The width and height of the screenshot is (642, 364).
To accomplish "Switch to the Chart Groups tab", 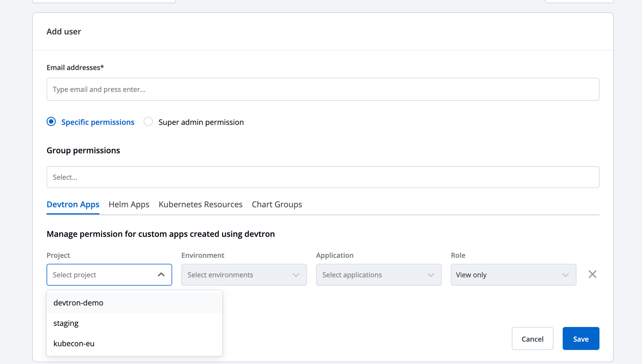I will point(277,205).
